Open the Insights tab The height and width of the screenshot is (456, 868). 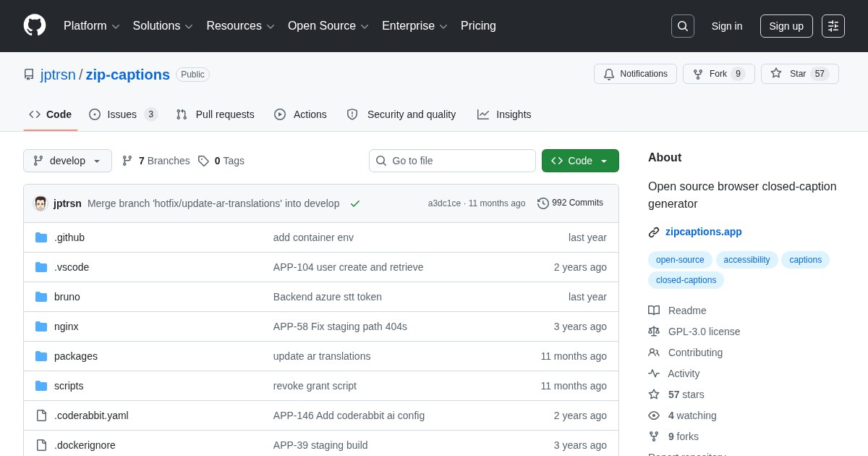[x=504, y=114]
